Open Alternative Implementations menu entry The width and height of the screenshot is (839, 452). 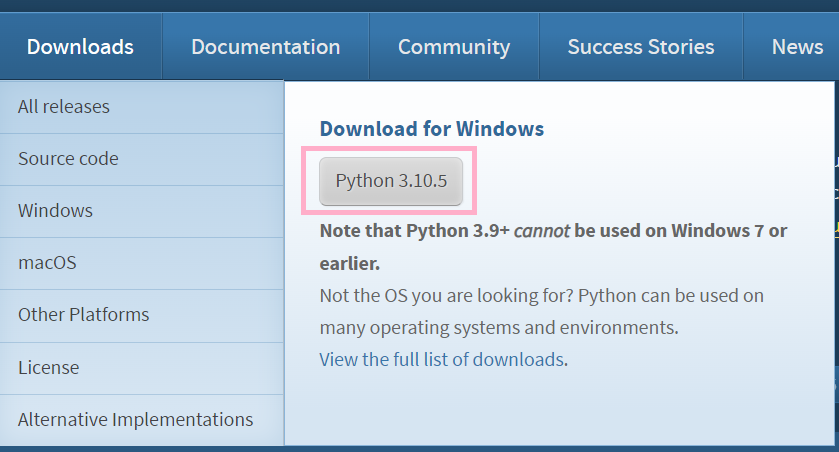coord(142,420)
